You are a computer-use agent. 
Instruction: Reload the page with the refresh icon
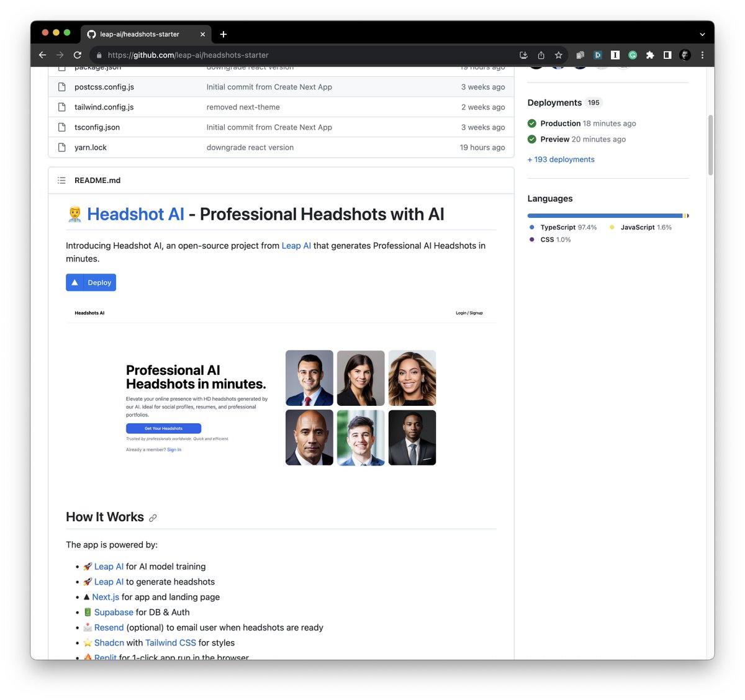pyautogui.click(x=78, y=55)
